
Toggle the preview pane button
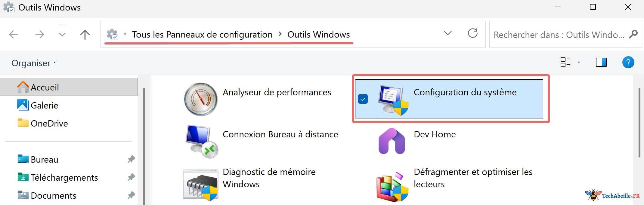pyautogui.click(x=601, y=62)
